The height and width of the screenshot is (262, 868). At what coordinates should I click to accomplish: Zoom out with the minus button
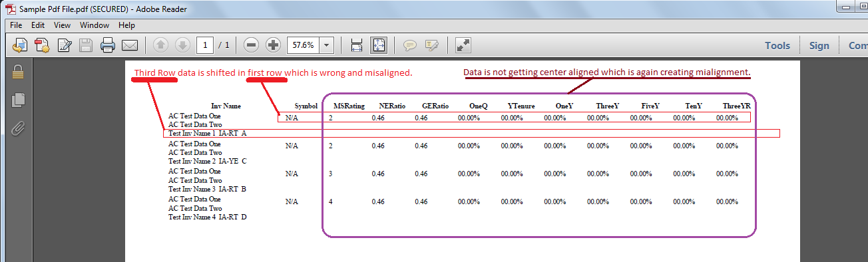(251, 45)
